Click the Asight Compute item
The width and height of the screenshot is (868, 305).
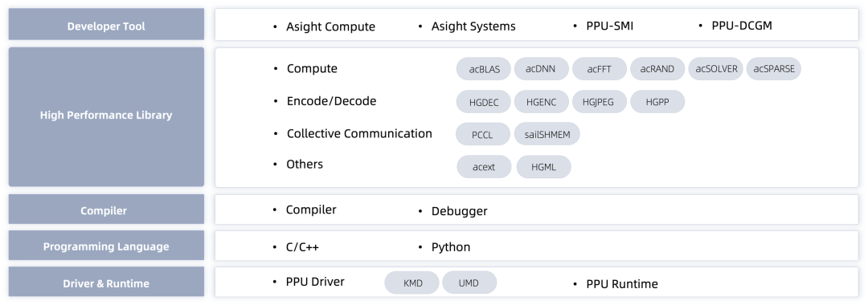click(x=330, y=26)
